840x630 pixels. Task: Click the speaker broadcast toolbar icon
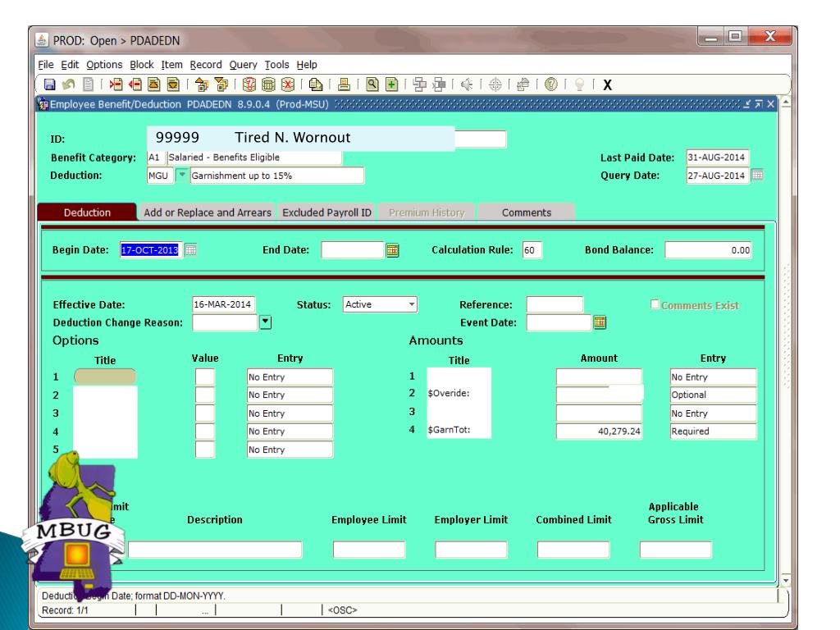click(x=467, y=84)
